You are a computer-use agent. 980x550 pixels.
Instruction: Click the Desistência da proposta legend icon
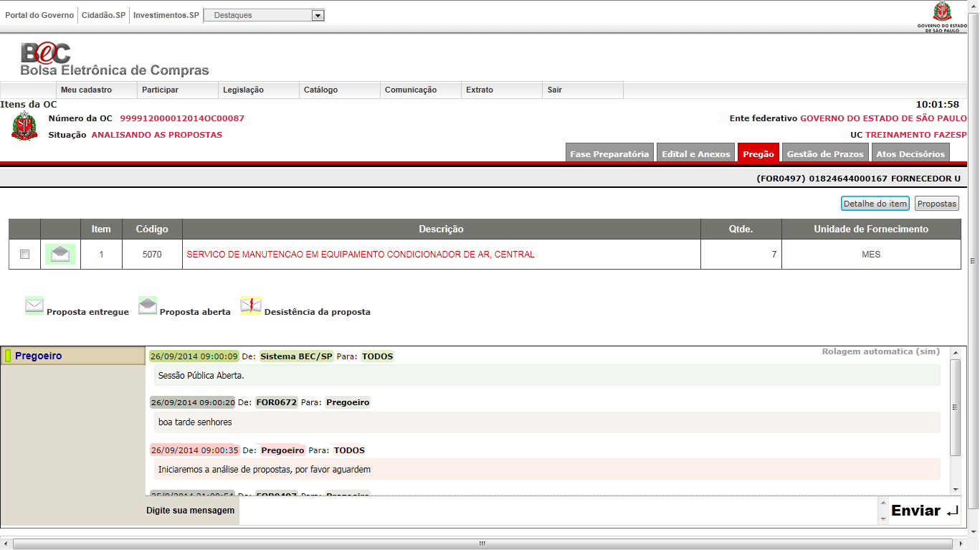click(x=251, y=306)
